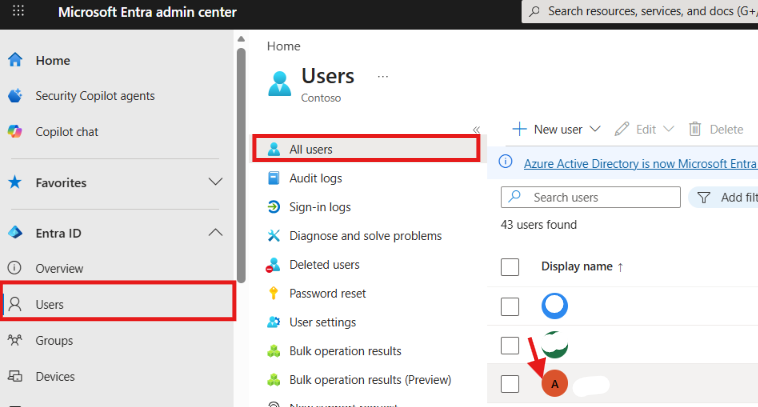
Task: Click the Favorites star icon
Action: 15,182
